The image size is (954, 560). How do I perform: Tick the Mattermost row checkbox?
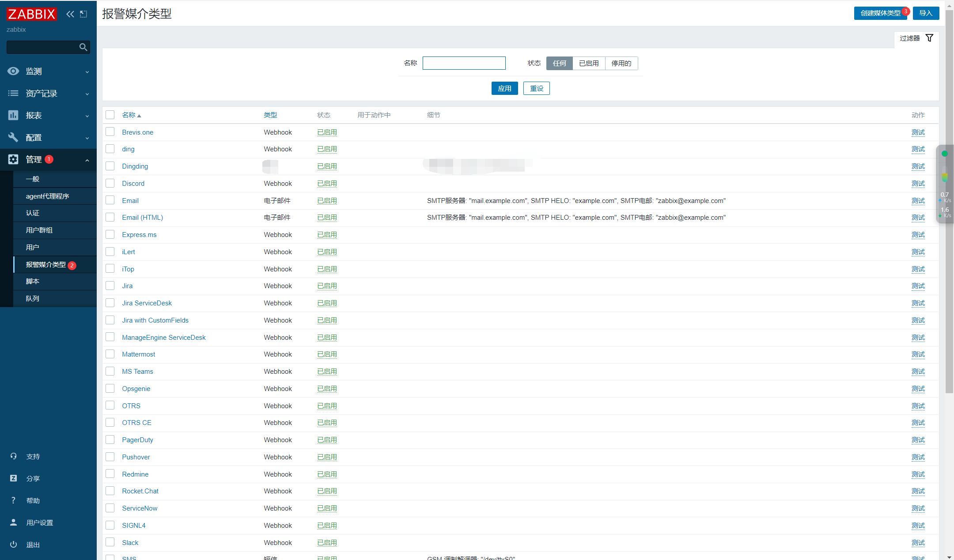click(110, 354)
